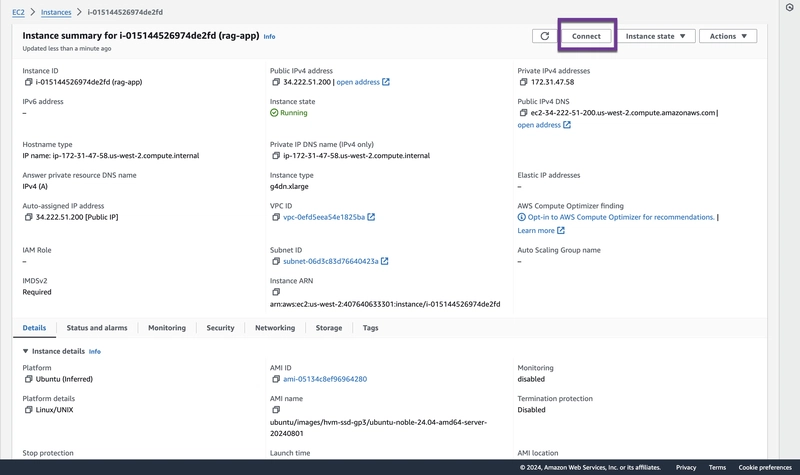Viewport: 800px width, 475px height.
Task: Click the instance type g4dn.xlarge text
Action: (289, 186)
